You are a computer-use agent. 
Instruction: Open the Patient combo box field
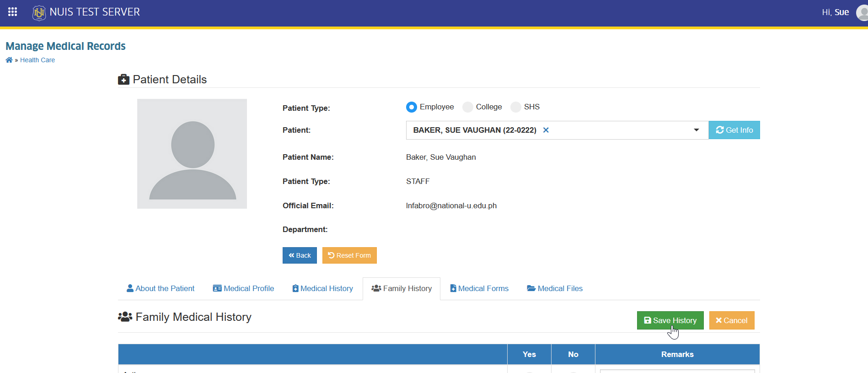coord(557,130)
